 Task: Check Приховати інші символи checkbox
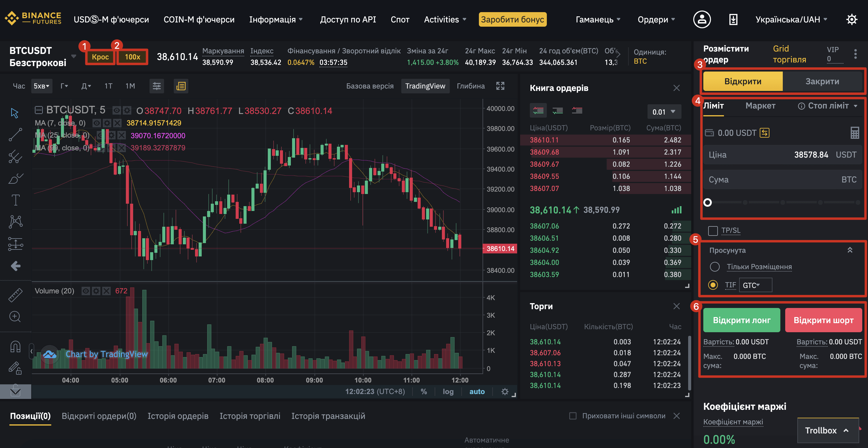573,416
